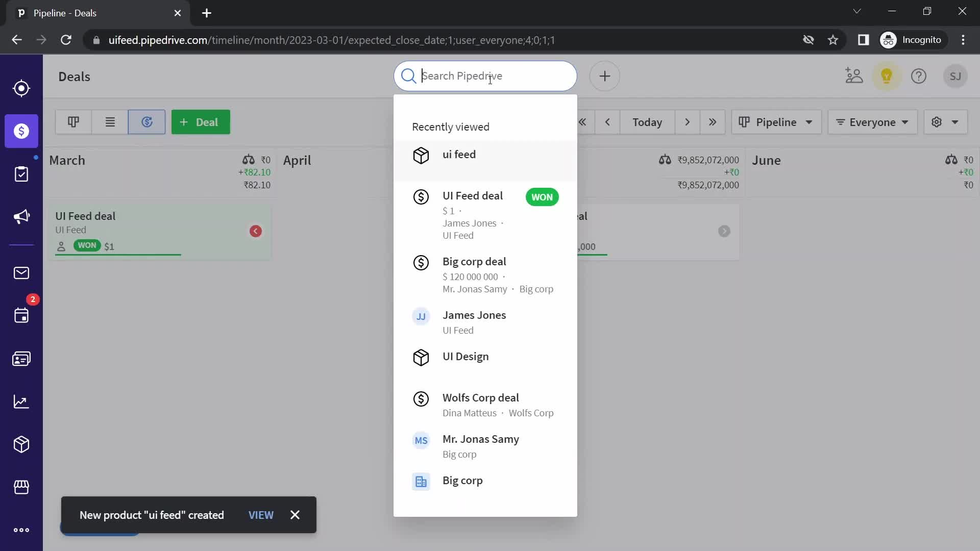Open the help question mark icon

coord(919,76)
